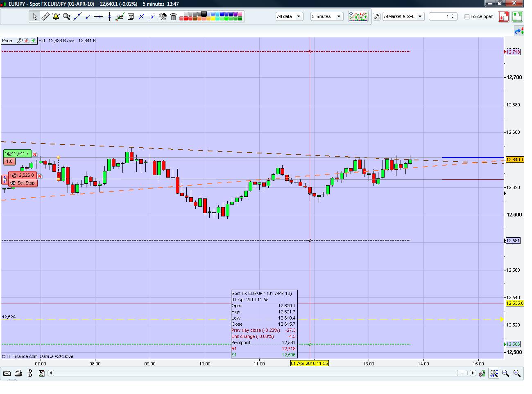Select the text annotation tool
The width and height of the screenshot is (532, 394).
coord(131,17)
